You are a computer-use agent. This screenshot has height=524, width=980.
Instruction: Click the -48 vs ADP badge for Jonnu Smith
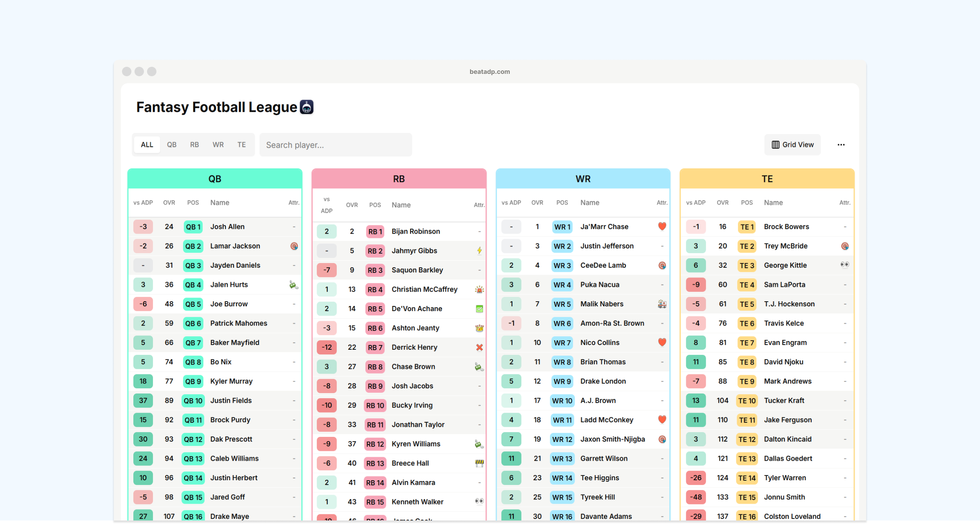tap(696, 497)
